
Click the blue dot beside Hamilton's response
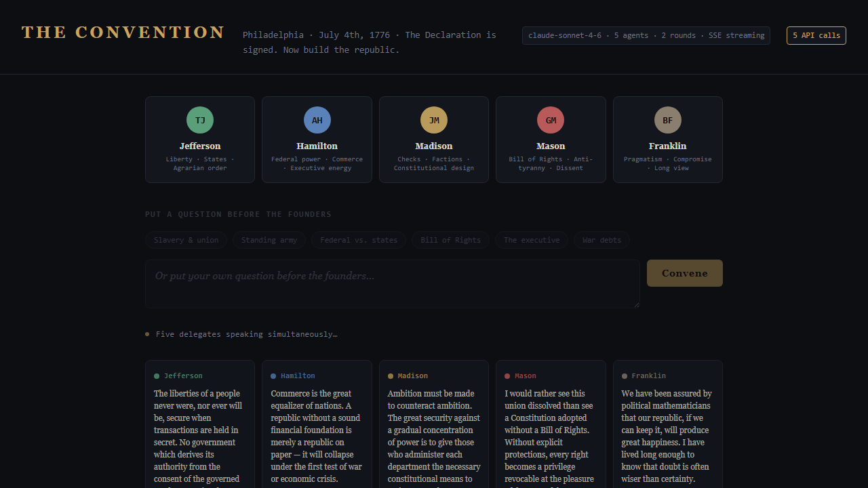(273, 376)
